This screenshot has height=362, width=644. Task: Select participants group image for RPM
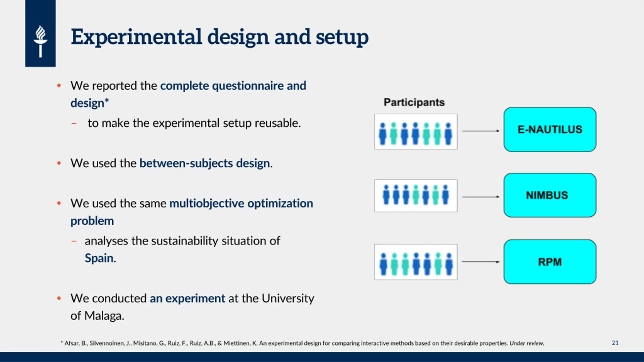(x=416, y=262)
